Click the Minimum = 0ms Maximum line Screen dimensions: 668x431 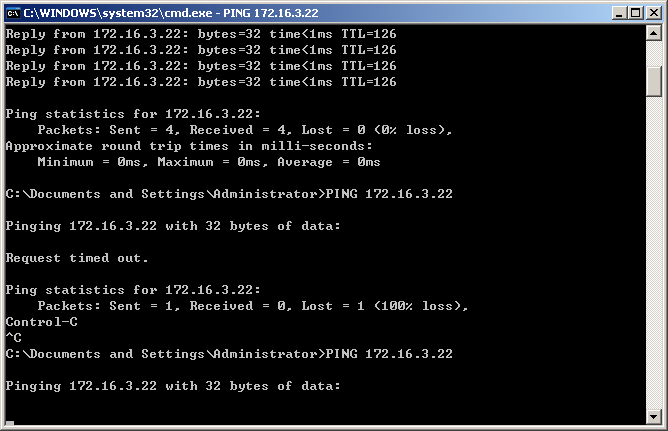[x=209, y=162]
